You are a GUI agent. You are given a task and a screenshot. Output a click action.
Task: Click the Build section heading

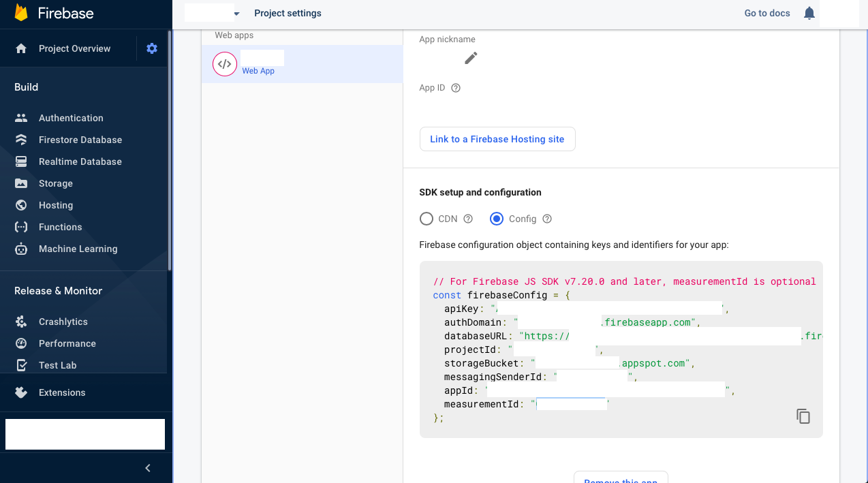27,87
